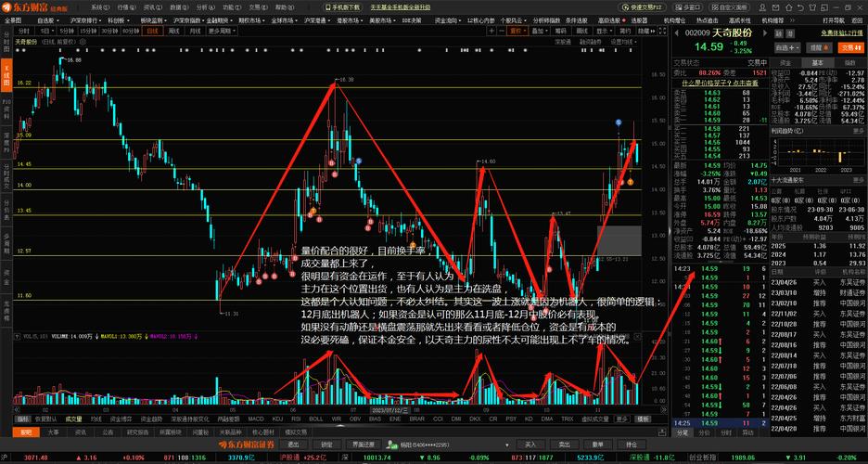
Task: Expand 板块监测 dropdown
Action: (153, 19)
